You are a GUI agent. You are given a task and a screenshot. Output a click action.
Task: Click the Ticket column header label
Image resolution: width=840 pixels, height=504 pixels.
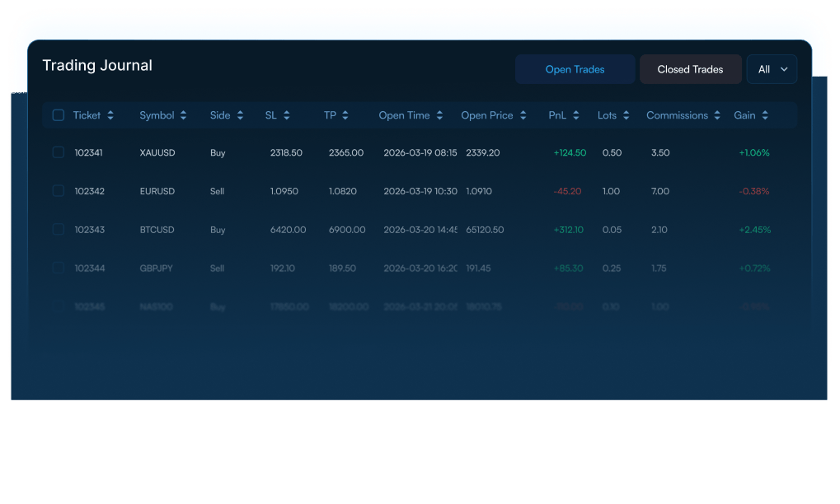[x=87, y=115]
